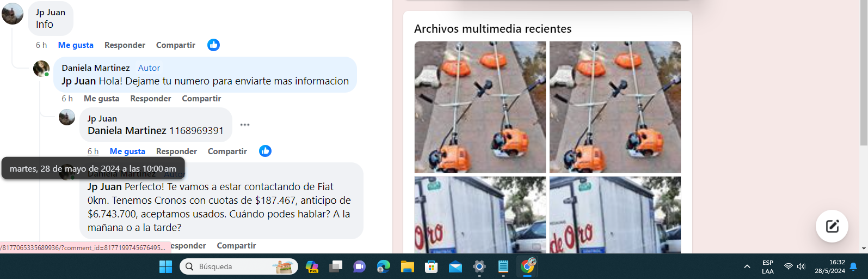The height and width of the screenshot is (279, 868).
Task: Click Compartir under Jp Juan's Info comment
Action: click(176, 45)
